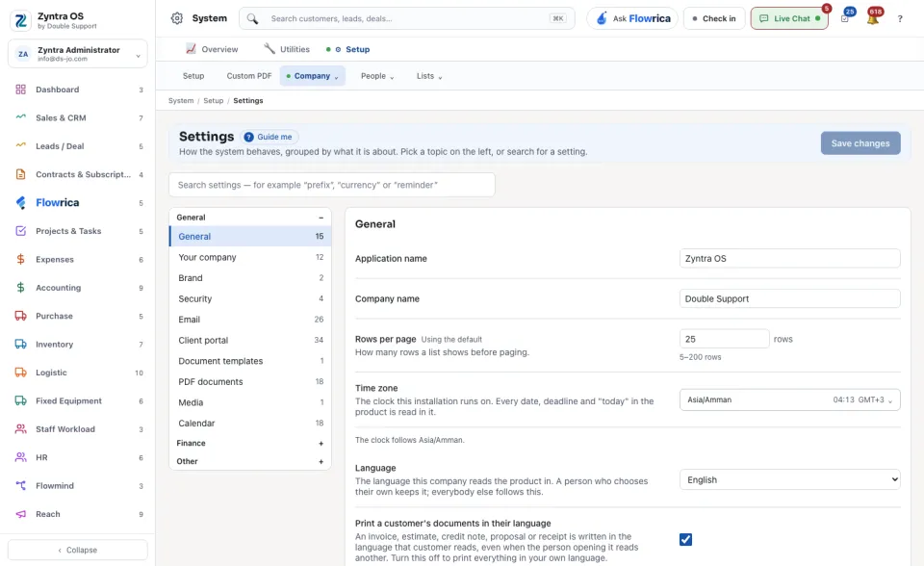924x566 pixels.
Task: Collapse the sidebar with Collapse button
Action: [x=78, y=550]
